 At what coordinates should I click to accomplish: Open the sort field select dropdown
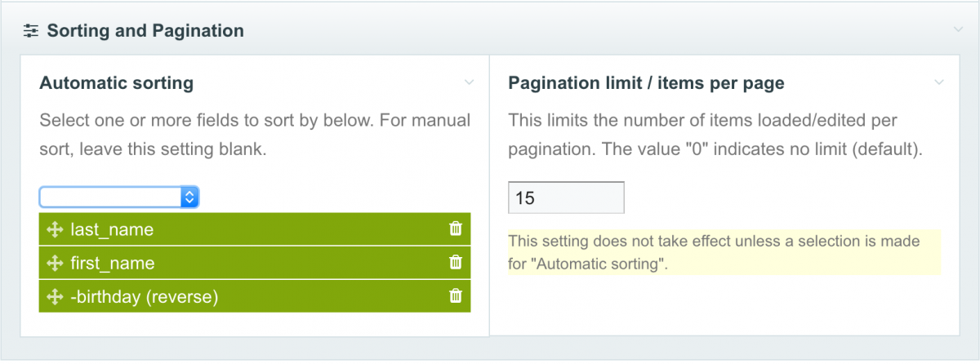pyautogui.click(x=119, y=197)
